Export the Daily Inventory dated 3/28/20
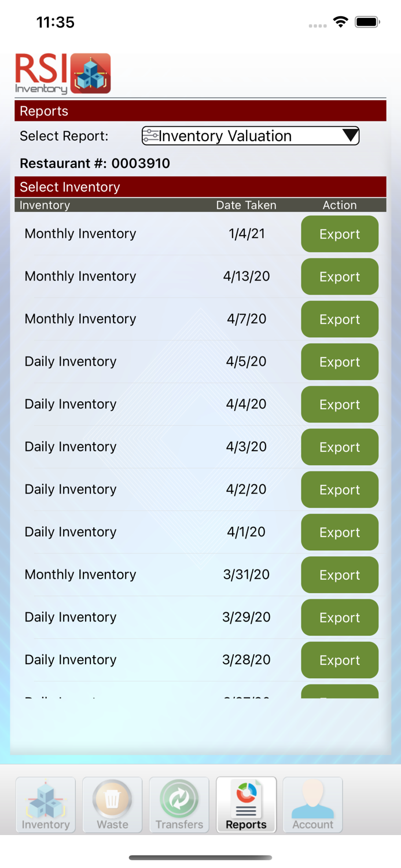The width and height of the screenshot is (401, 868). pyautogui.click(x=340, y=660)
